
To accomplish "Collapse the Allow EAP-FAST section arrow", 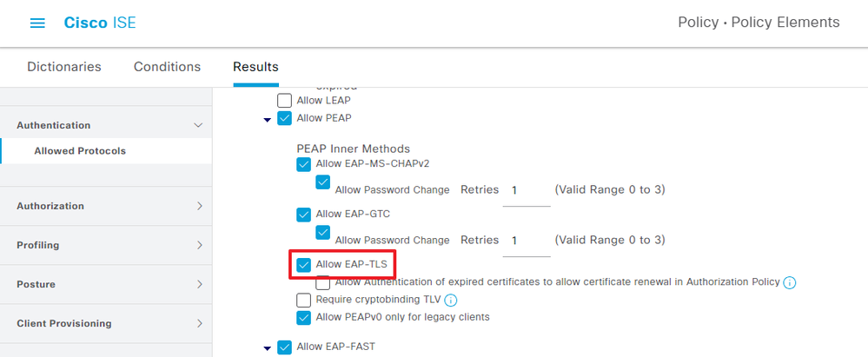I will 268,348.
